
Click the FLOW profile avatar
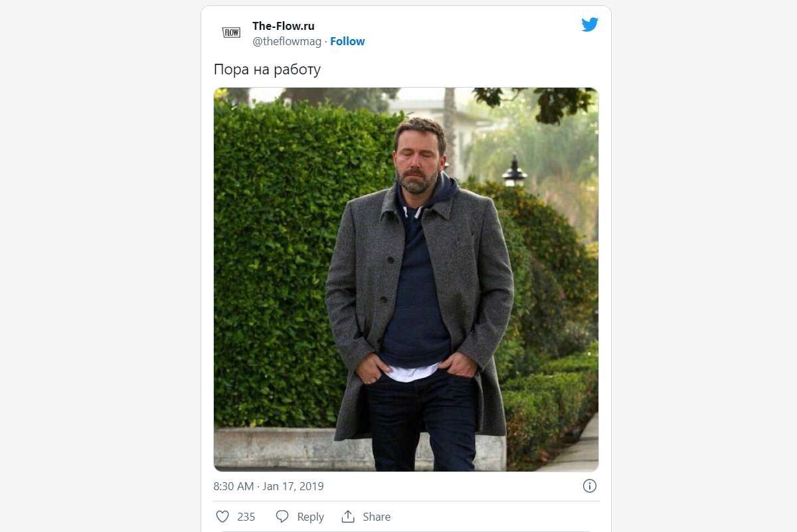[x=231, y=33]
